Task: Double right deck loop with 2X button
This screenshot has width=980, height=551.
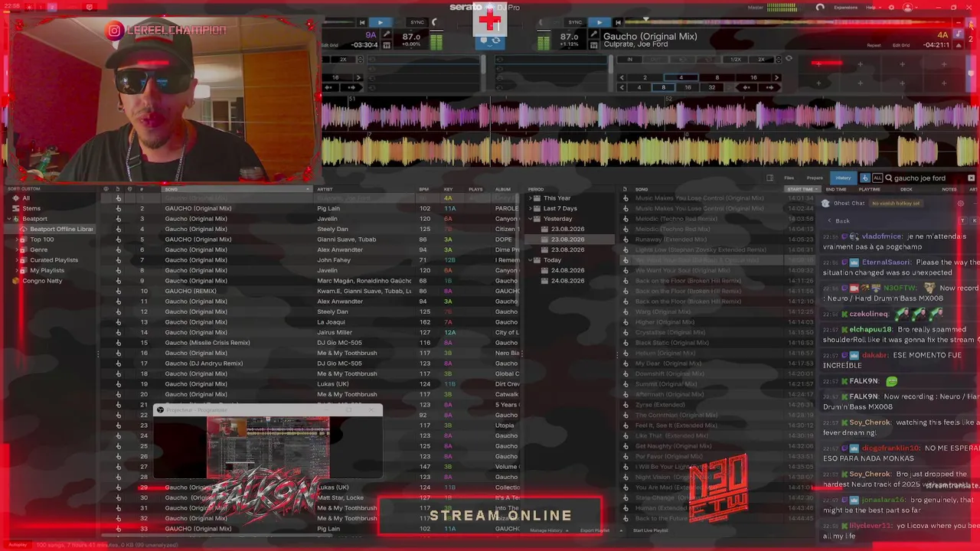Action: pyautogui.click(x=761, y=59)
